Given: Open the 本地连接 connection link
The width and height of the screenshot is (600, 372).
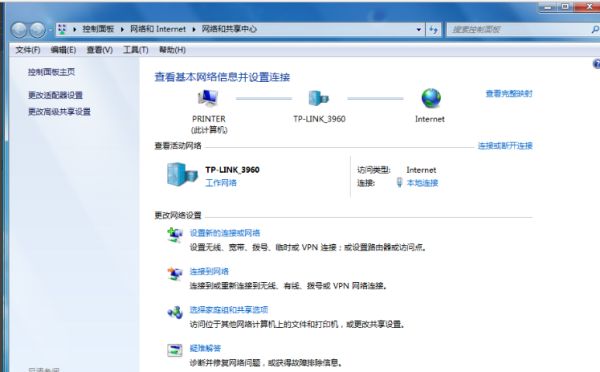Looking at the screenshot, I should point(422,183).
